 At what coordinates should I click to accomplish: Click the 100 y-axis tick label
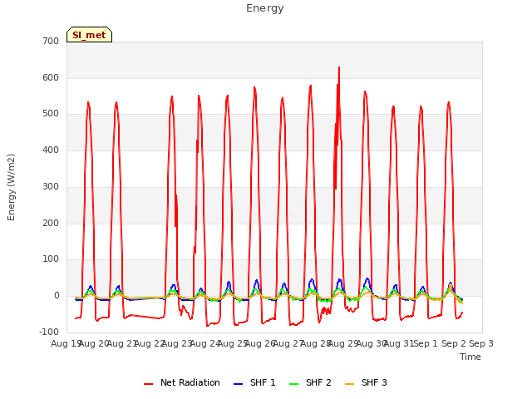click(51, 259)
